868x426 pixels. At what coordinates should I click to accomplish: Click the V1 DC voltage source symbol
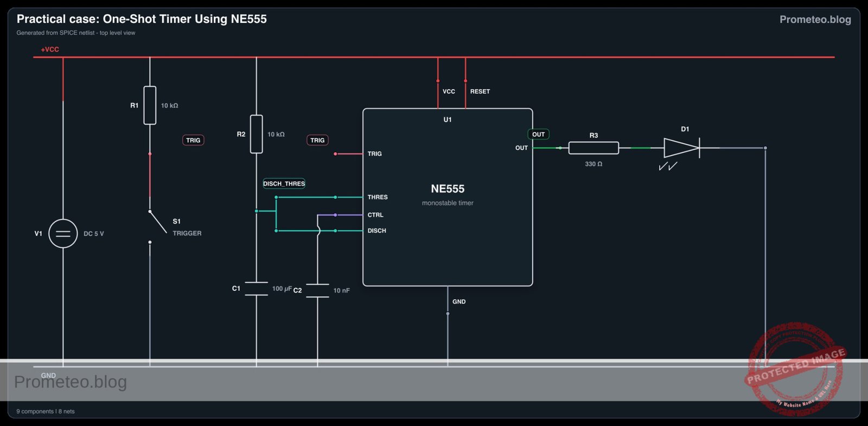pos(63,233)
